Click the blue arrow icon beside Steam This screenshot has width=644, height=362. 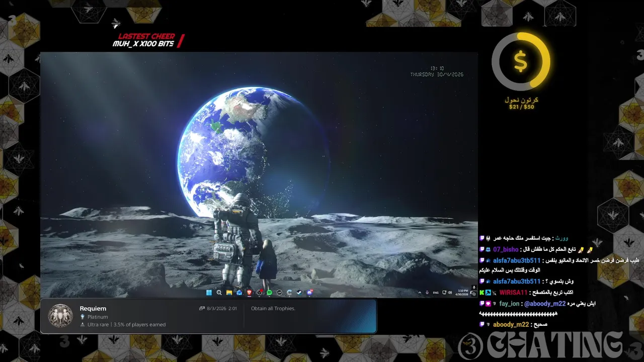point(289,293)
